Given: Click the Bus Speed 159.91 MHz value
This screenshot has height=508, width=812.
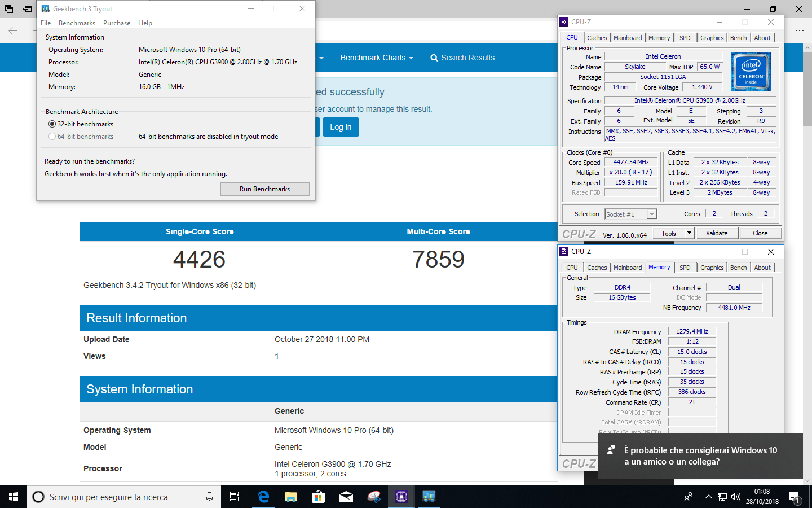Looking at the screenshot, I should [x=631, y=182].
